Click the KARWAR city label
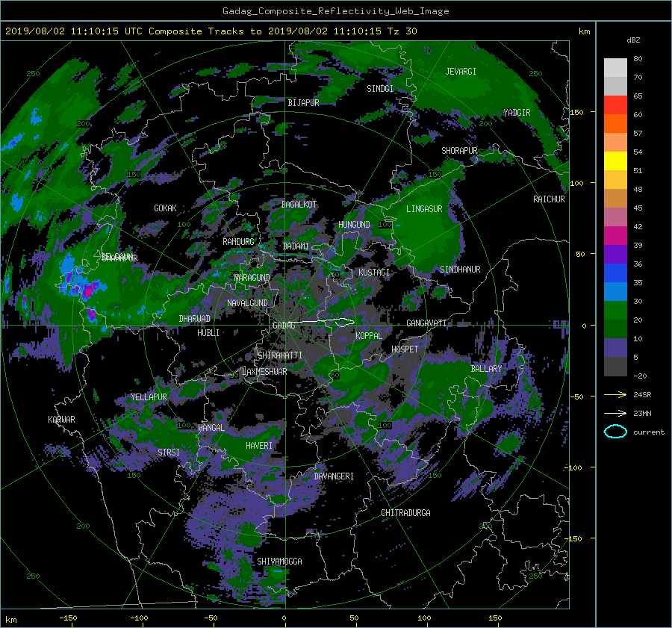 click(61, 420)
